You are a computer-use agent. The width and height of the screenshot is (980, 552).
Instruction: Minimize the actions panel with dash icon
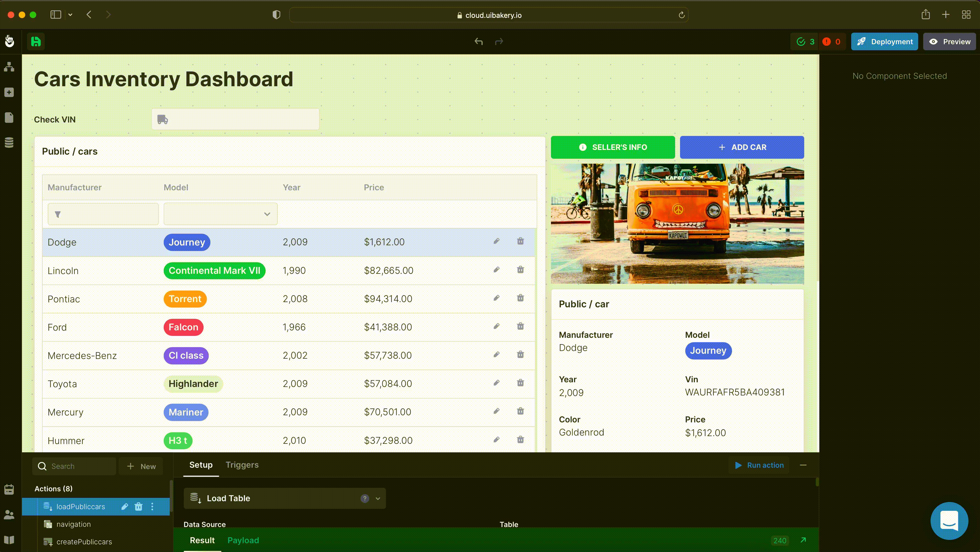click(803, 465)
